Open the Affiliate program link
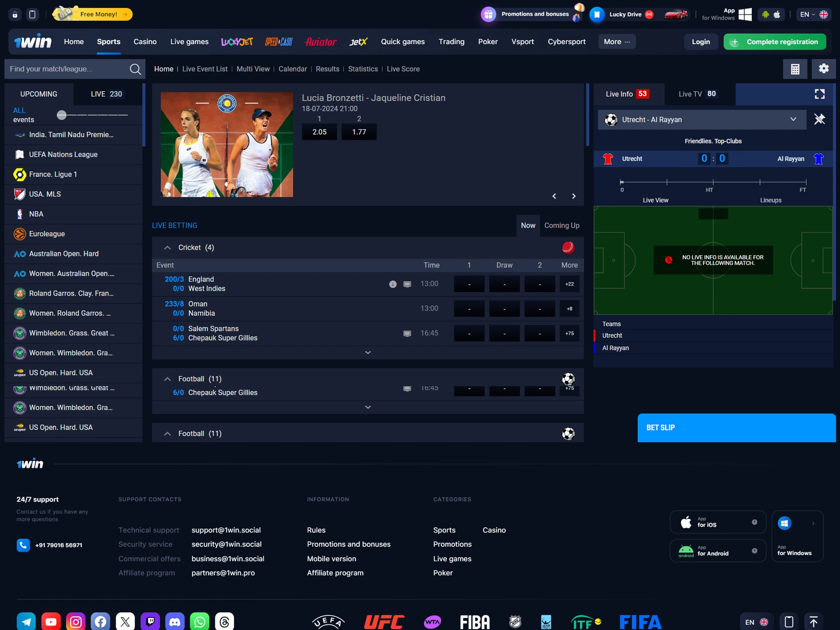This screenshot has height=630, width=840. pos(335,572)
